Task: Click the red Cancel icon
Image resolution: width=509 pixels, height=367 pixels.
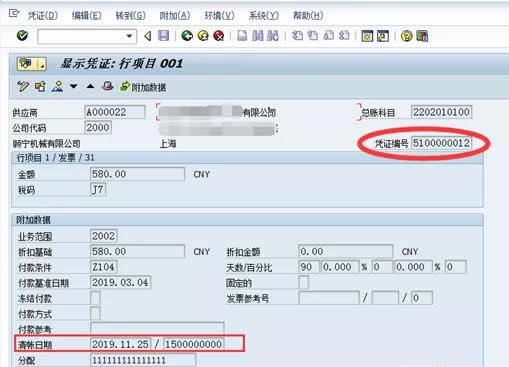Action: [219, 35]
